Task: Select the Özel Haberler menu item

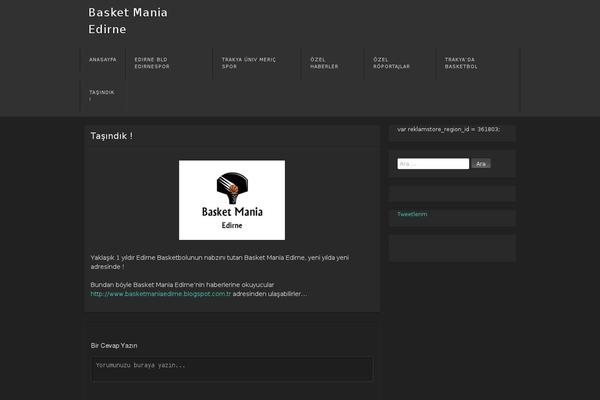Action: [x=324, y=63]
